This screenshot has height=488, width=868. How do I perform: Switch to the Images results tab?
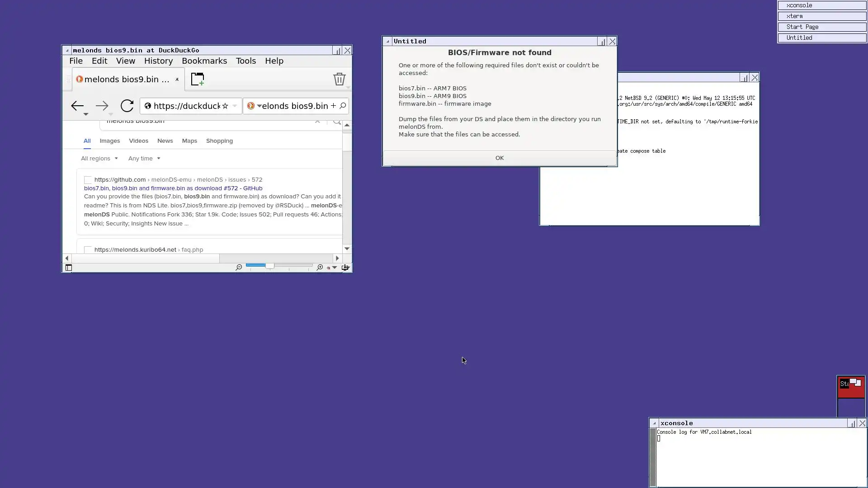110,141
